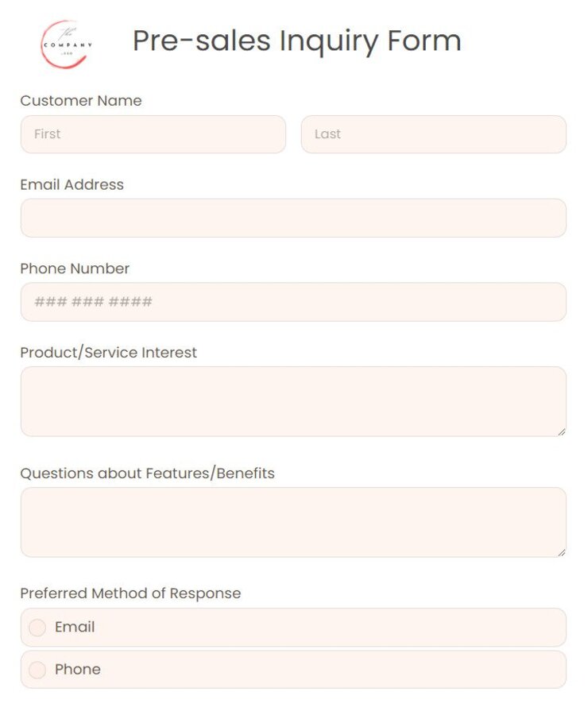
Task: Click the company logo icon
Action: coord(67,44)
